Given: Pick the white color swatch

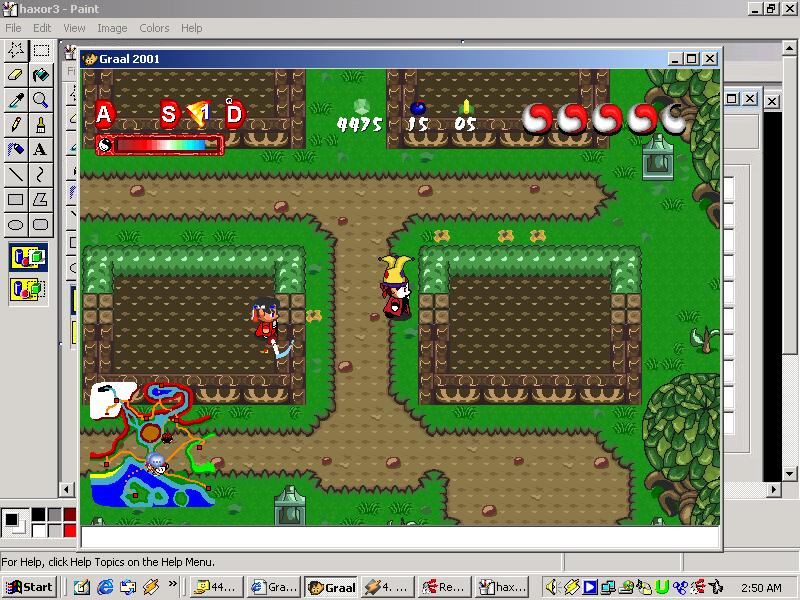Looking at the screenshot, I should coord(38,531).
